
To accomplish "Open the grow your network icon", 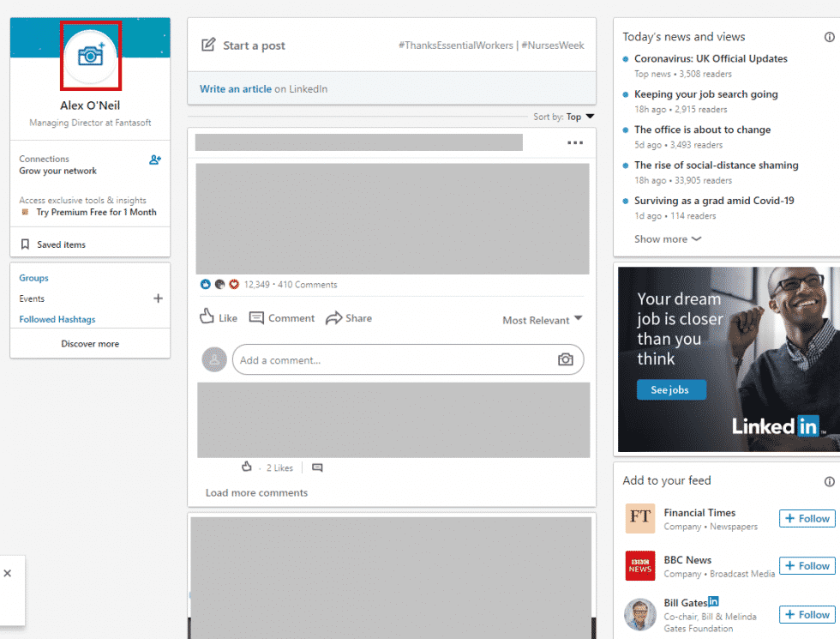I will tap(156, 160).
